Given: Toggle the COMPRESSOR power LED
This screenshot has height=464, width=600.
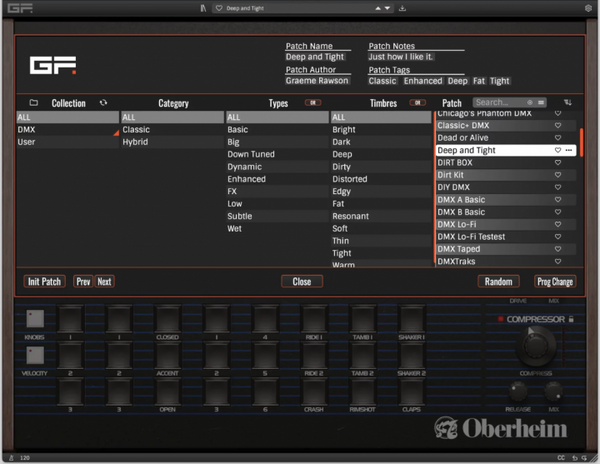Looking at the screenshot, I should (x=500, y=319).
